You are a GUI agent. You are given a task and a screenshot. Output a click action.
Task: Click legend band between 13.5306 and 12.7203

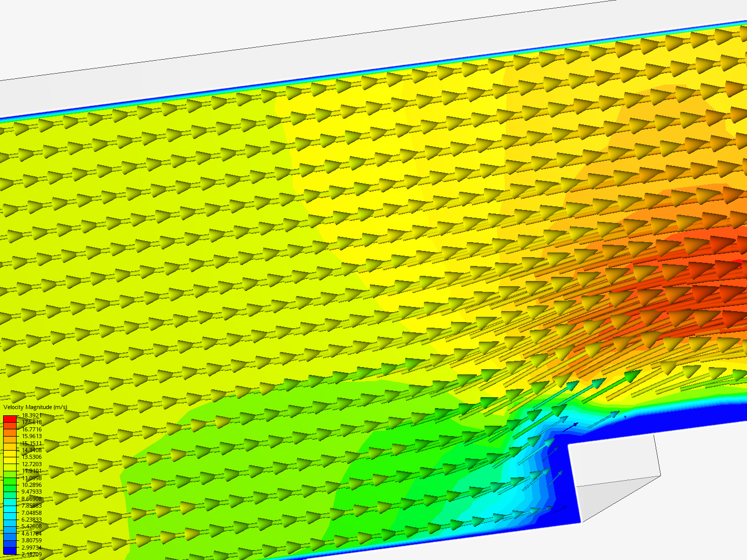tap(10, 460)
